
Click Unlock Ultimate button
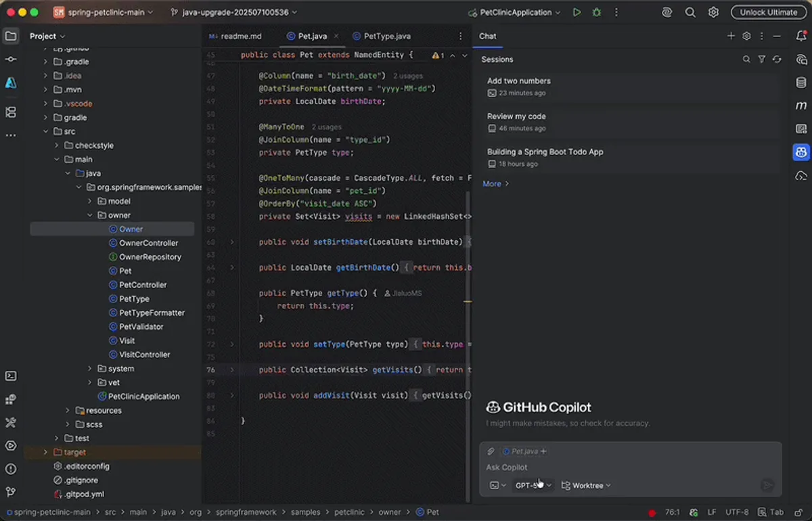[769, 12]
